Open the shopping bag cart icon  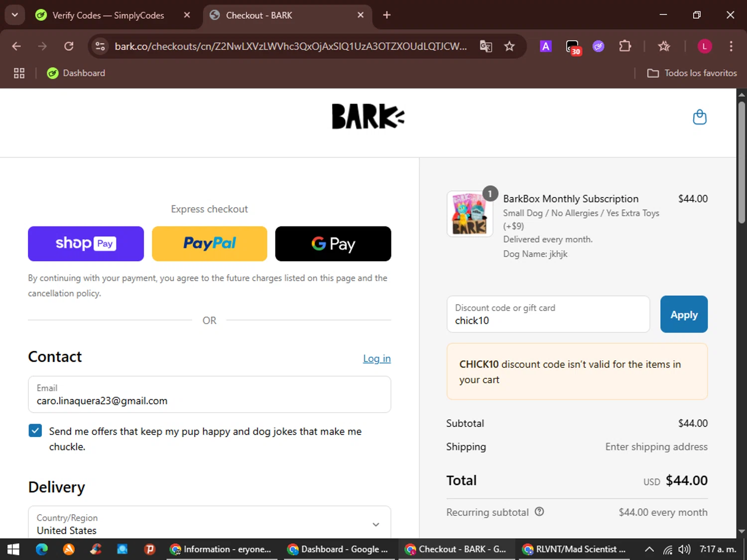700,117
